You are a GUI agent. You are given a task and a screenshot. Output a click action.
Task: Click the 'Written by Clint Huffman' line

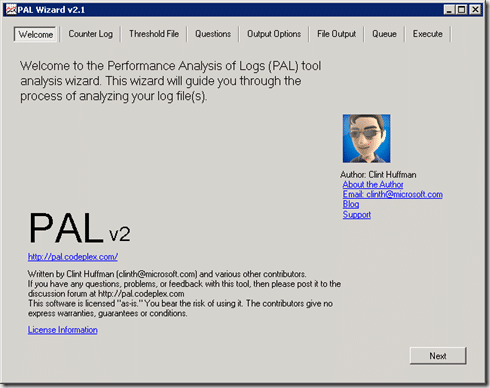pos(167,274)
